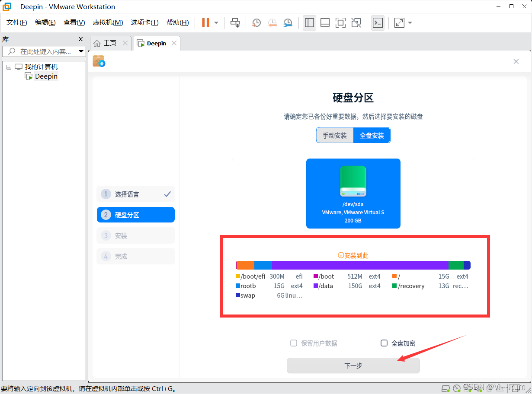This screenshot has width=532, height=394.
Task: Enter full screen mode icon
Action: pyautogui.click(x=340, y=23)
